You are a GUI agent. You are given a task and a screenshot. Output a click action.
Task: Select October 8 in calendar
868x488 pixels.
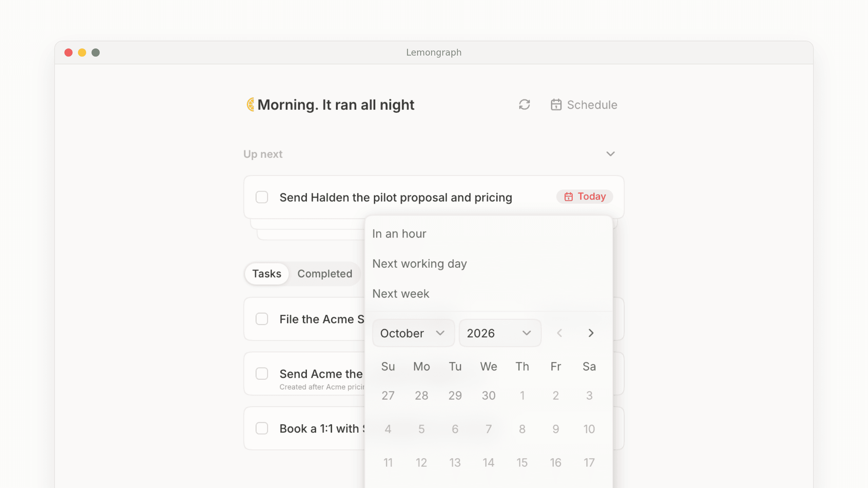[x=522, y=429]
